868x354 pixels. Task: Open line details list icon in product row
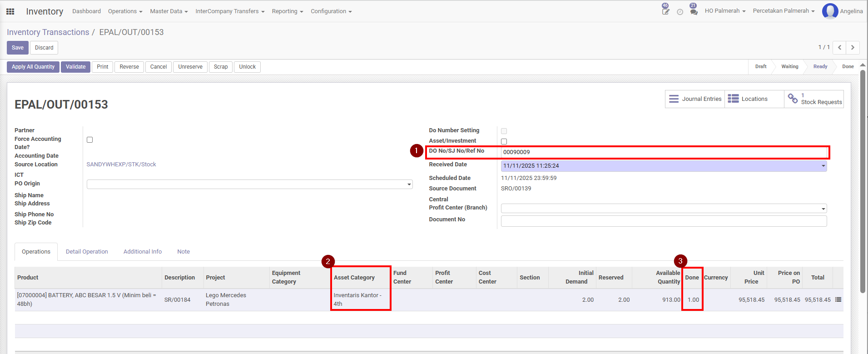coord(838,299)
